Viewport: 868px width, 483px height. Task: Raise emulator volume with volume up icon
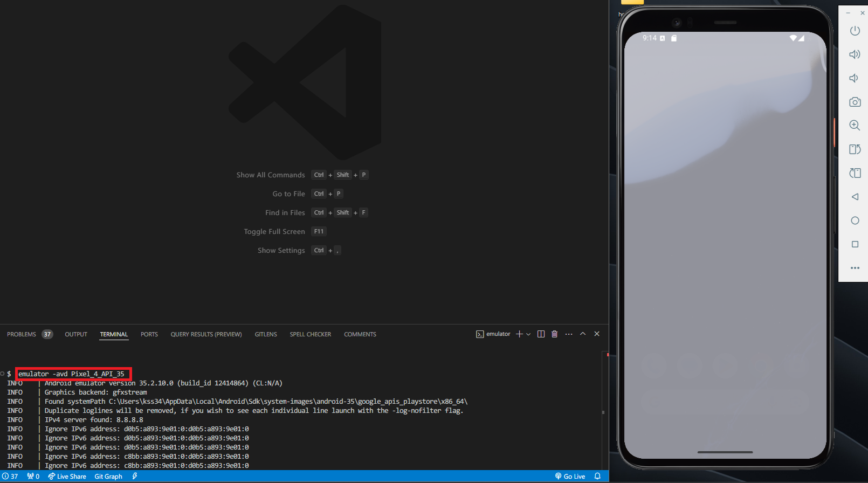(855, 54)
